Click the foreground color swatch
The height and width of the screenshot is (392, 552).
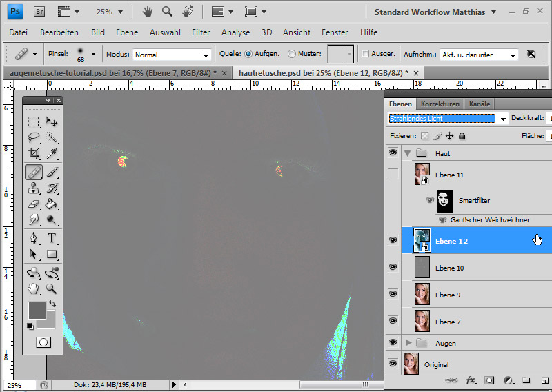(37, 310)
